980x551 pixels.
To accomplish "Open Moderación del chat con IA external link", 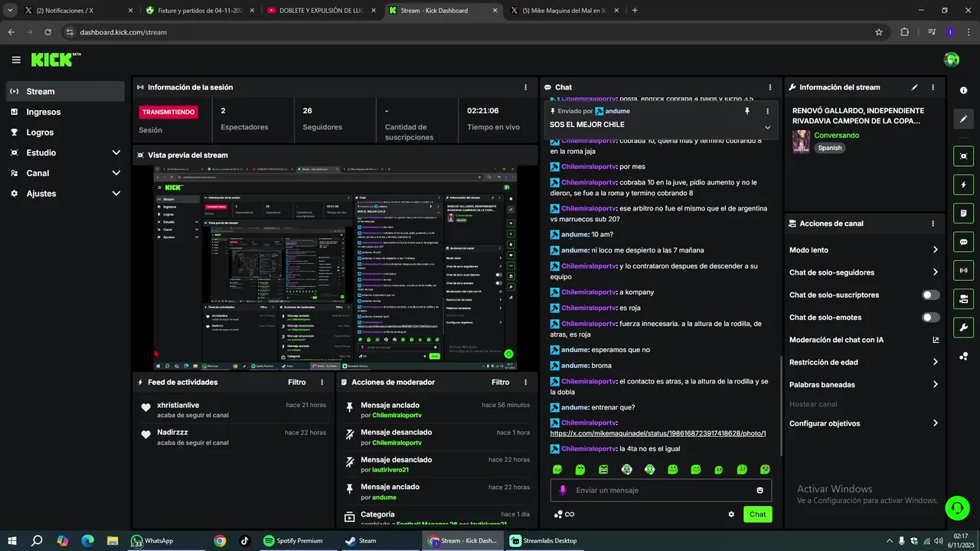I will (x=936, y=340).
